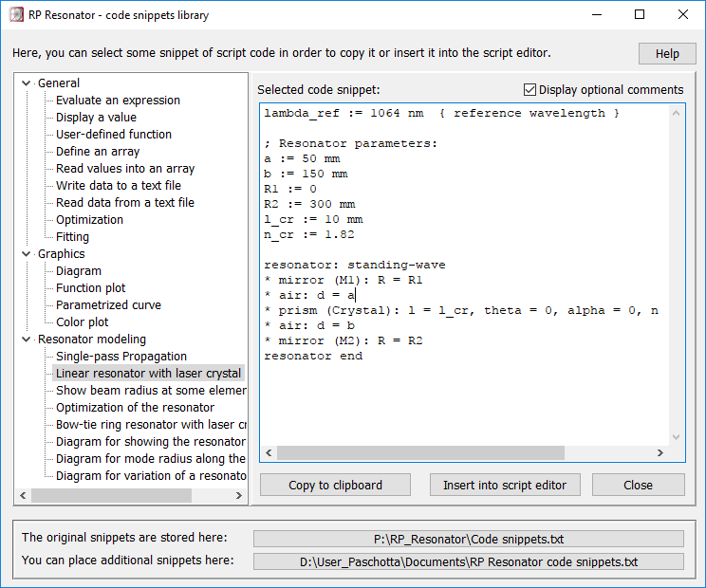The image size is (706, 588).
Task: Click the 'General' category label
Action: tap(59, 83)
